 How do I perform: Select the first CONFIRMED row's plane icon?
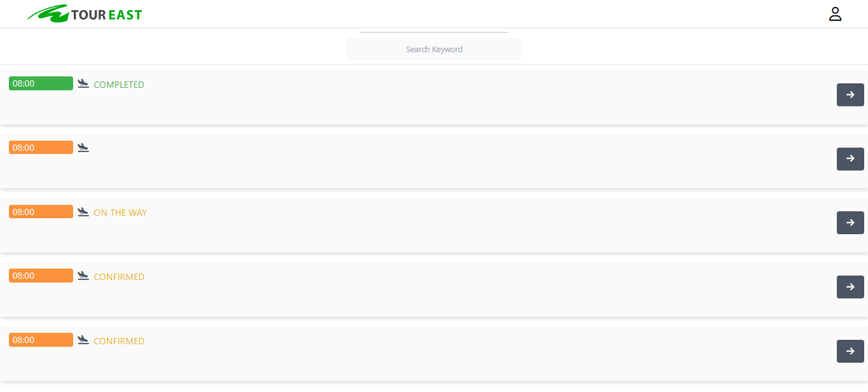tap(83, 276)
